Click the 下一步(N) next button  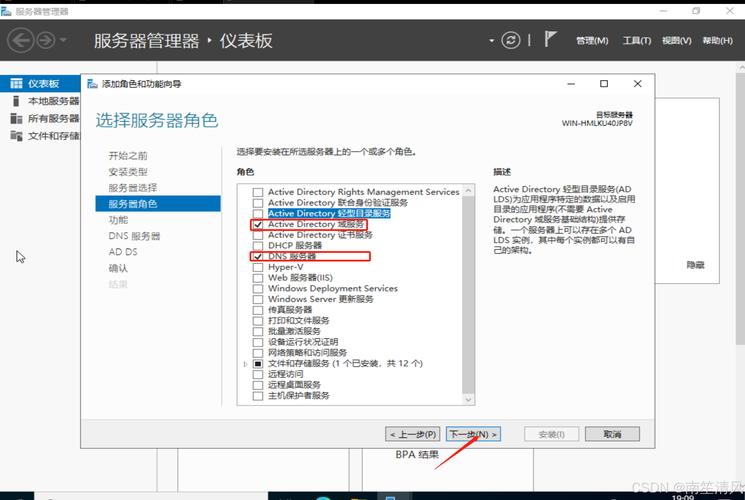click(473, 434)
